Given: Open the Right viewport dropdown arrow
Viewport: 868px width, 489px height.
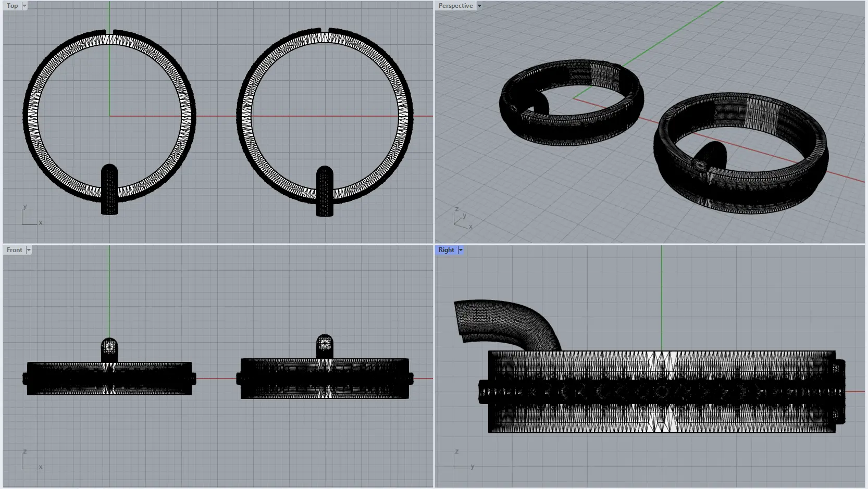Looking at the screenshot, I should point(461,250).
